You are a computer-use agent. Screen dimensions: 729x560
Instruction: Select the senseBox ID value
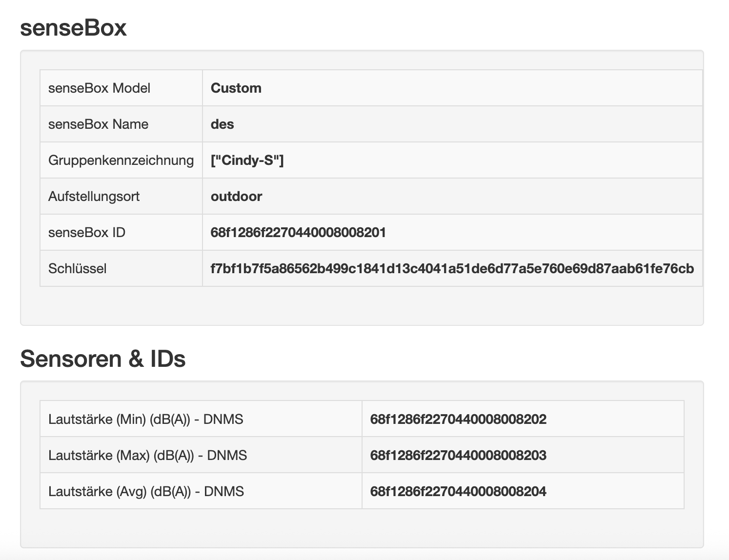pyautogui.click(x=298, y=233)
